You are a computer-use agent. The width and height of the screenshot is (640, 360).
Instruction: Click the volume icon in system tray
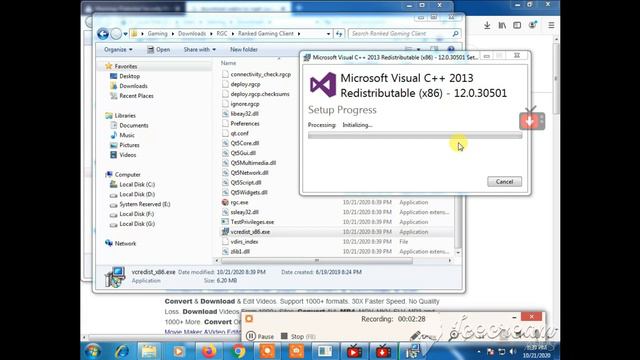click(513, 351)
